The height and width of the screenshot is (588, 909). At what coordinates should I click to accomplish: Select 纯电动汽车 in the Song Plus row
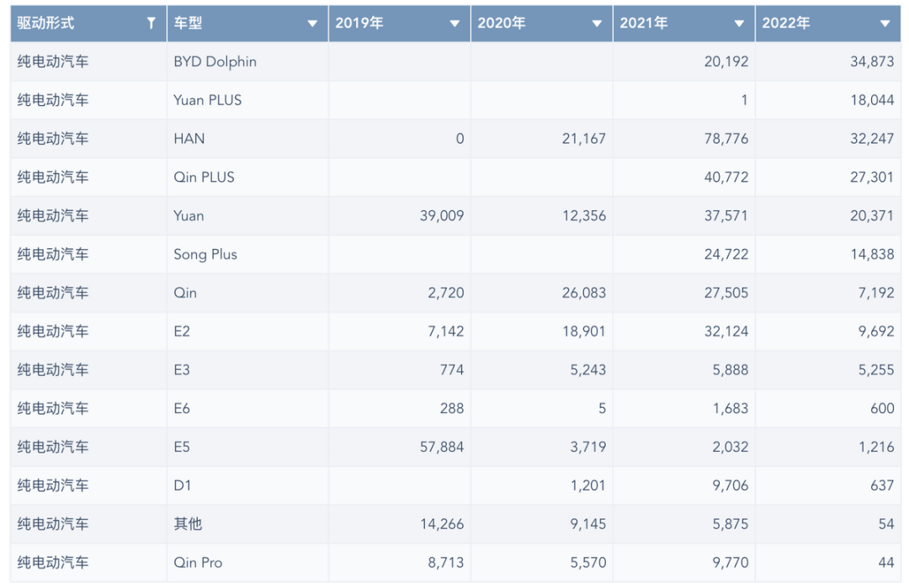53,254
